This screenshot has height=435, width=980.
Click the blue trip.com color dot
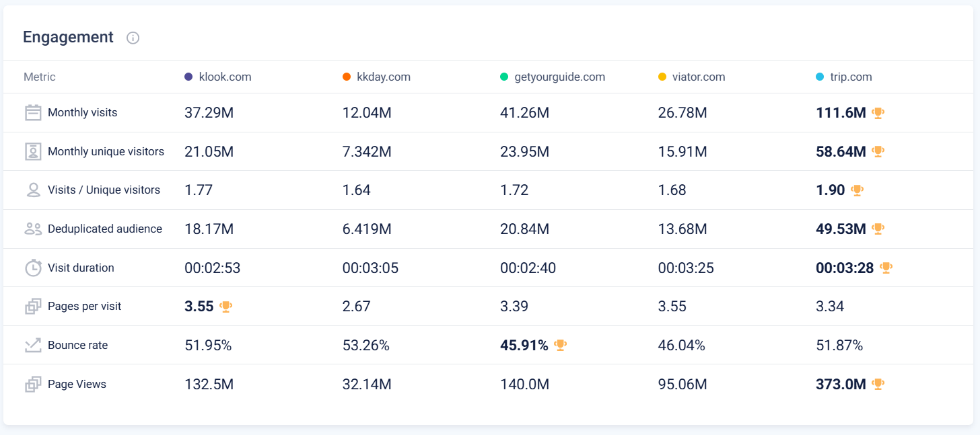(820, 77)
